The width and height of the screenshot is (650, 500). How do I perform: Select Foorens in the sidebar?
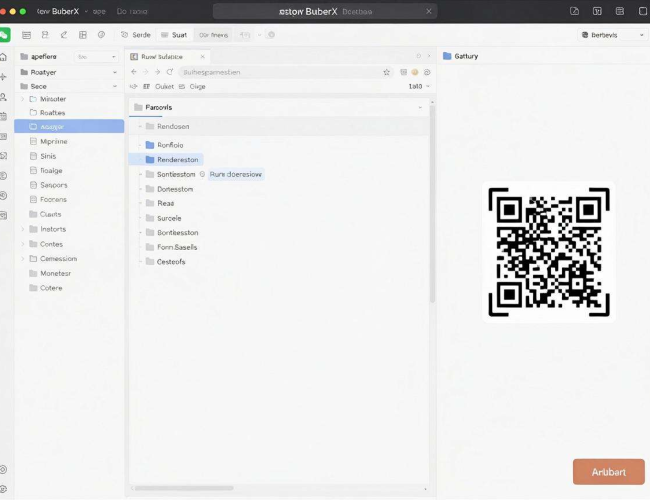click(x=53, y=199)
